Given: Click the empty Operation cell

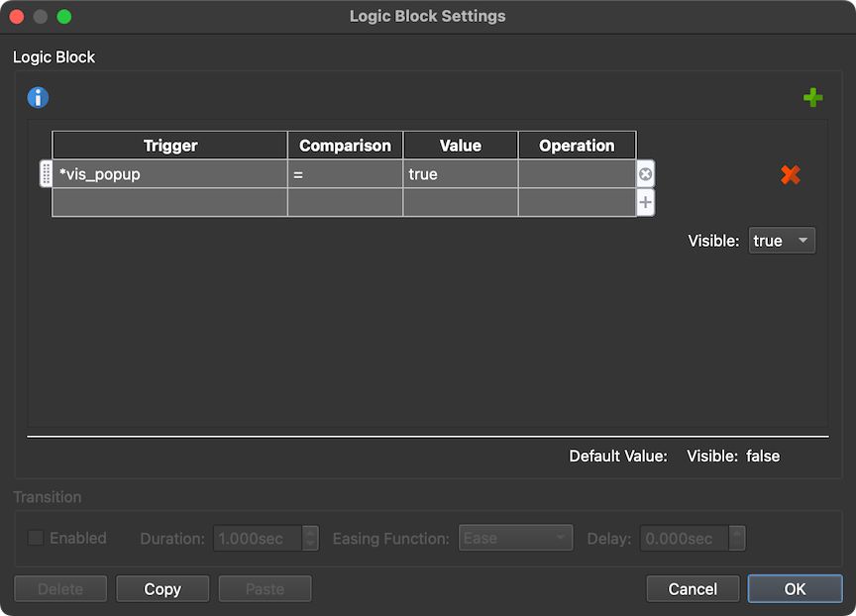Looking at the screenshot, I should click(x=577, y=173).
